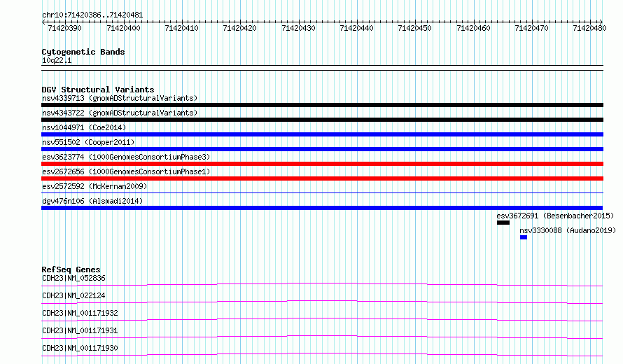The height and width of the screenshot is (364, 623).
Task: Open transcript CDH23|NM_001171932
Action: pyautogui.click(x=80, y=313)
